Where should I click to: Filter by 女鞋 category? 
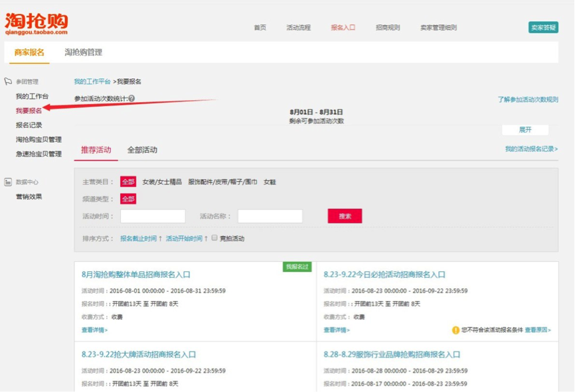[270, 182]
